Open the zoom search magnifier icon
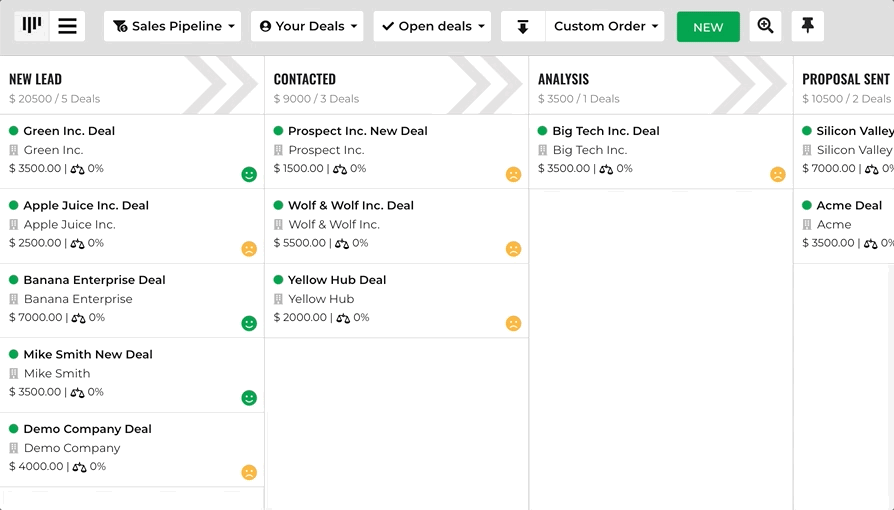Screen dimensions: 894x510 pos(765,26)
